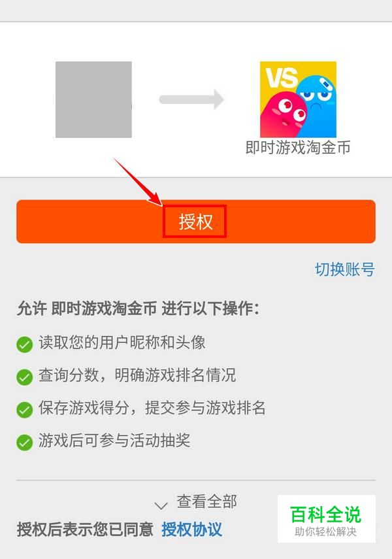Click the 允许 即时游戏淘金币 进行以下操作 heading

click(138, 309)
